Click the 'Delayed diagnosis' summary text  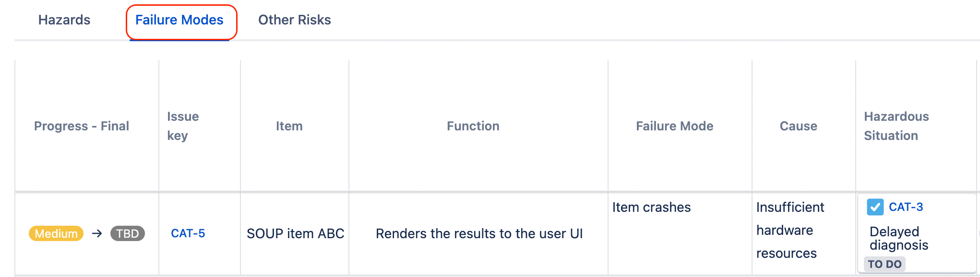point(898,238)
